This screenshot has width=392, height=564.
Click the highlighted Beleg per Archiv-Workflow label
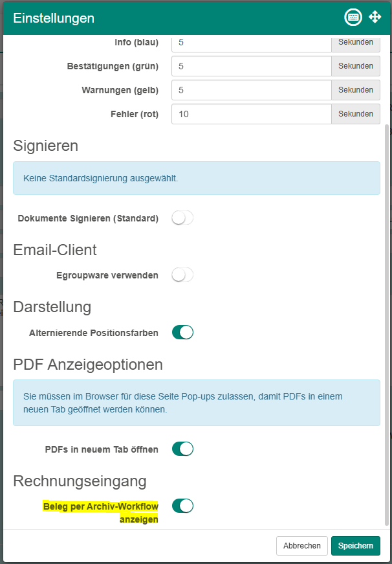(x=100, y=512)
